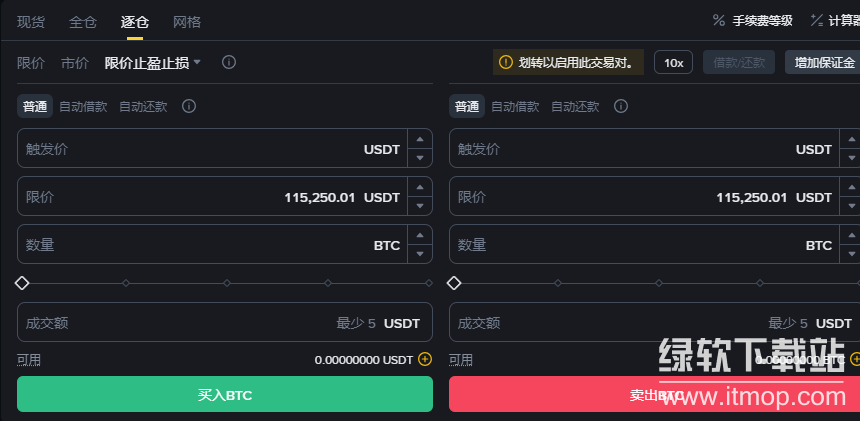The height and width of the screenshot is (421, 860).
Task: Open the 限价止盈止损 order type dropdown
Action: pos(153,62)
